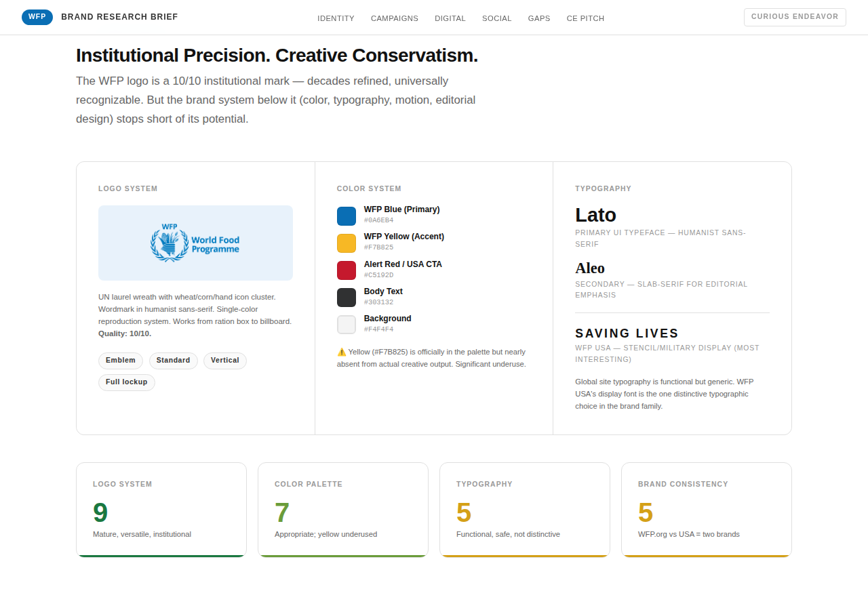Image resolution: width=868 pixels, height=610 pixels.
Task: Open the Logo System score card rated 9
Action: 161,510
